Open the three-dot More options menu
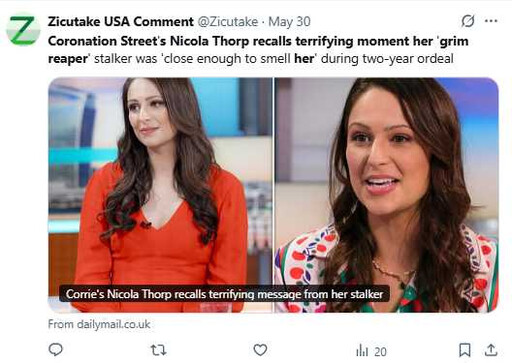Viewport: 512px width, 363px height. 491,21
